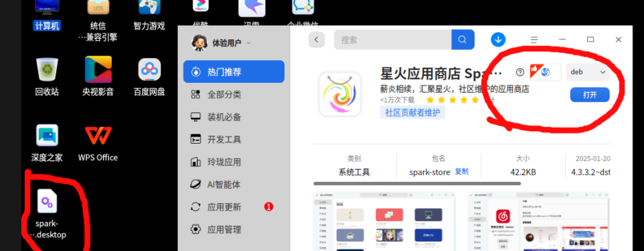
Task: Click the blue magnifier search button
Action: pos(463,39)
